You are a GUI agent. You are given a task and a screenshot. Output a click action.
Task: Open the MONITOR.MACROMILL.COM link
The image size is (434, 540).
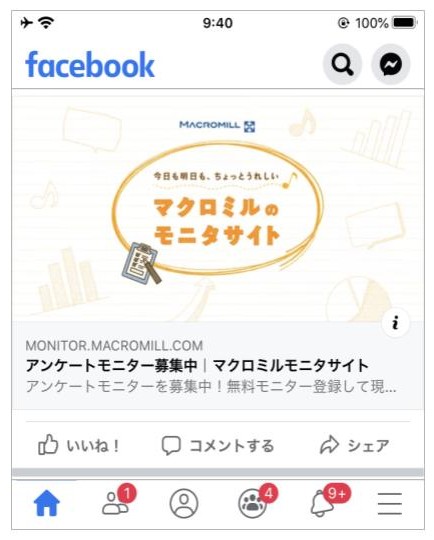pyautogui.click(x=114, y=345)
